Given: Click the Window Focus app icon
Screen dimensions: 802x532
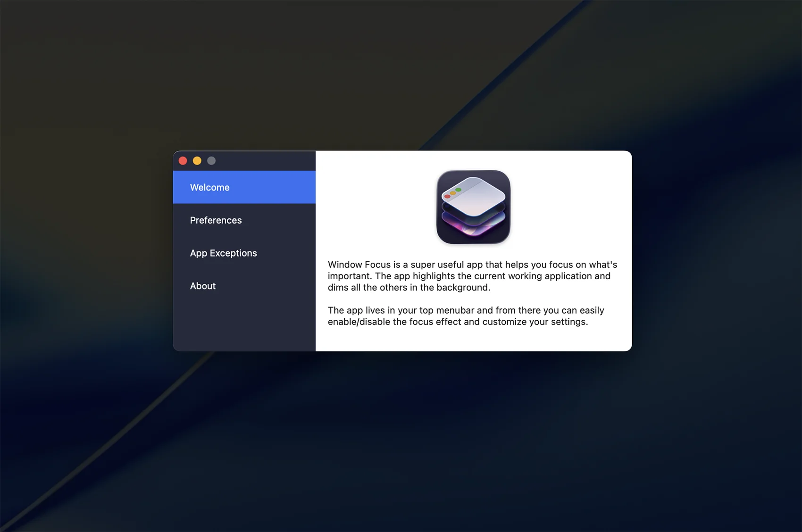Looking at the screenshot, I should coord(473,207).
